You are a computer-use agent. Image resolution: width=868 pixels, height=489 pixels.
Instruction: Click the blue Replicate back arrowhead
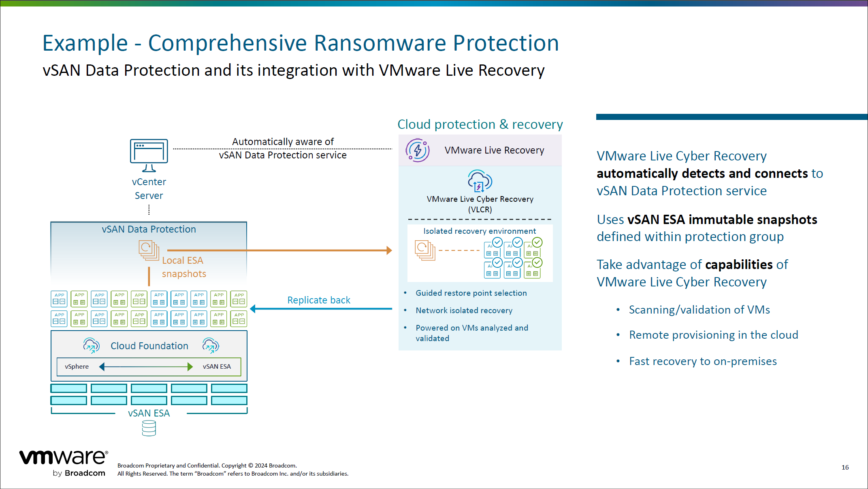coord(253,309)
